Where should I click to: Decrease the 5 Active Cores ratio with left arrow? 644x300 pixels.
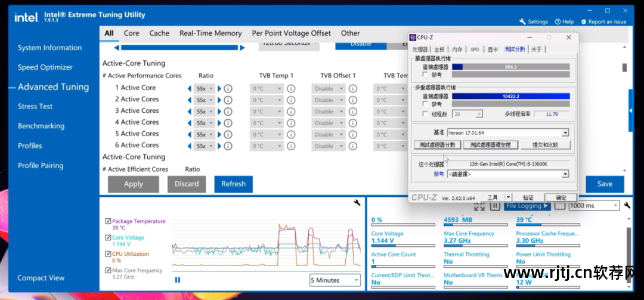[x=190, y=134]
